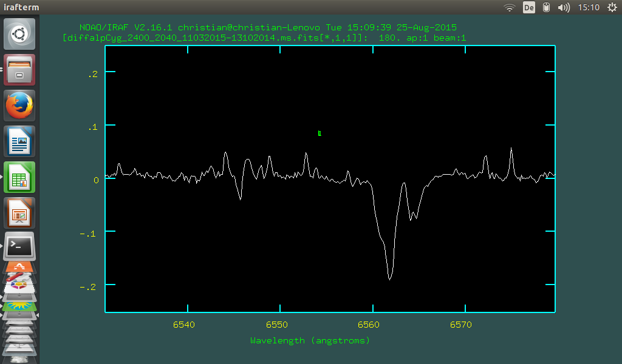622x364 pixels.
Task: Open LibreOffice Writer from the launcher
Action: pos(19,141)
